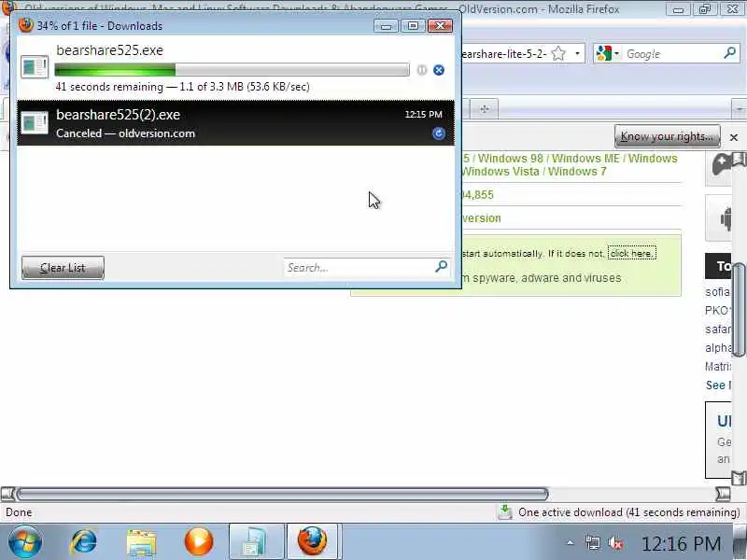Click the network tray icon
This screenshot has width=747, height=560.
point(593,543)
